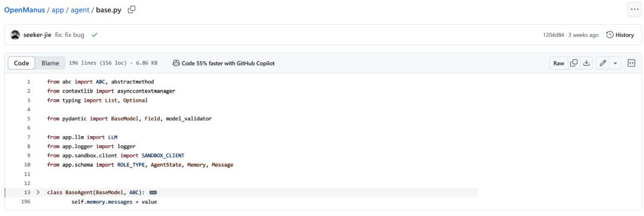
Task: Copy file path icon next to base.py
Action: point(131,10)
